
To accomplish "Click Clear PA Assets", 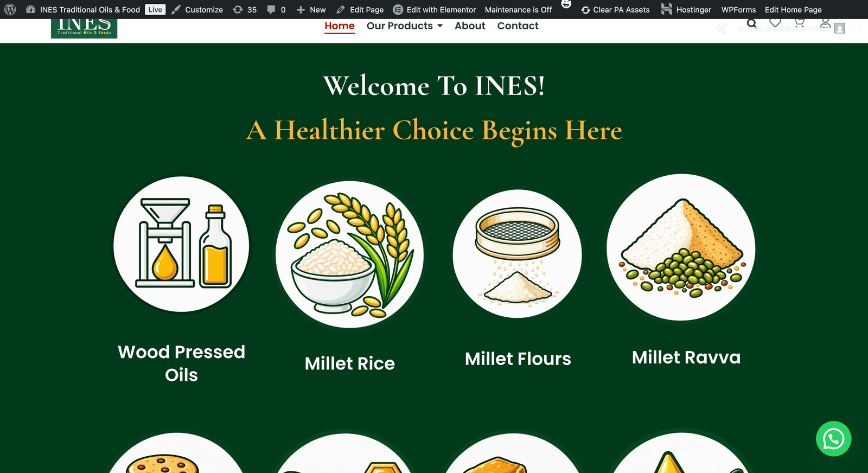I will [x=615, y=10].
